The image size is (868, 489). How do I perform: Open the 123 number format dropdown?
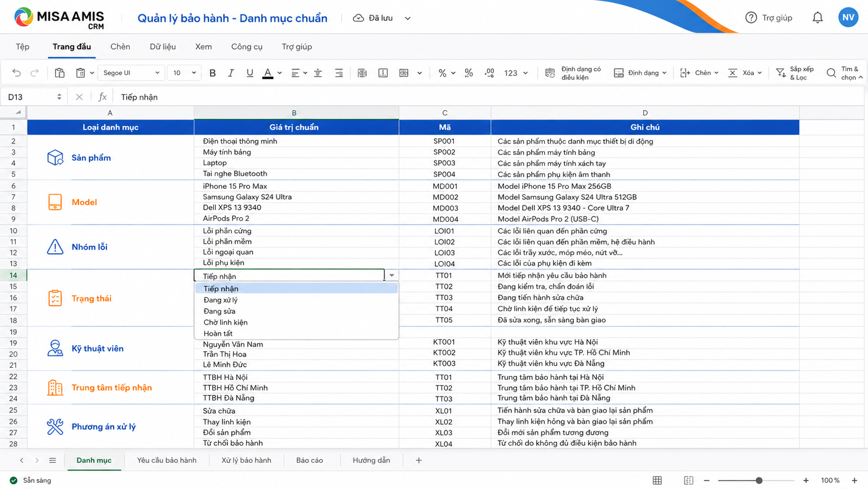tap(516, 73)
